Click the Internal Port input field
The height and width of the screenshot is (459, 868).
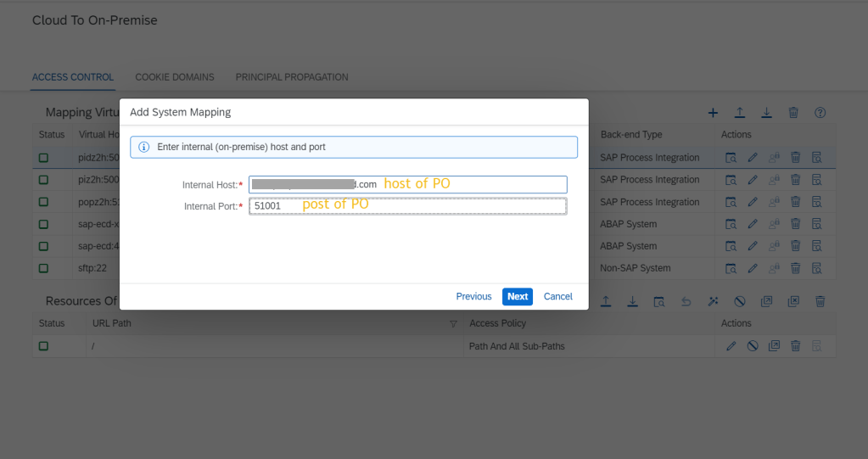(x=407, y=206)
